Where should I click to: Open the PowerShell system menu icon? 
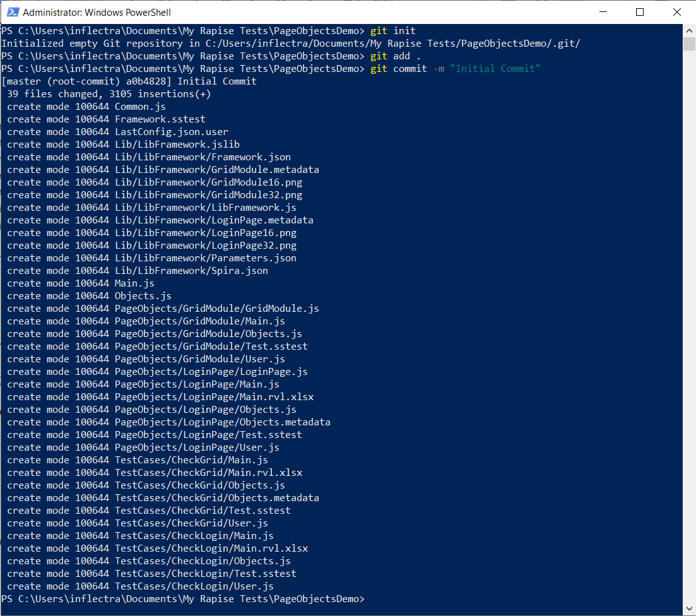[11, 12]
